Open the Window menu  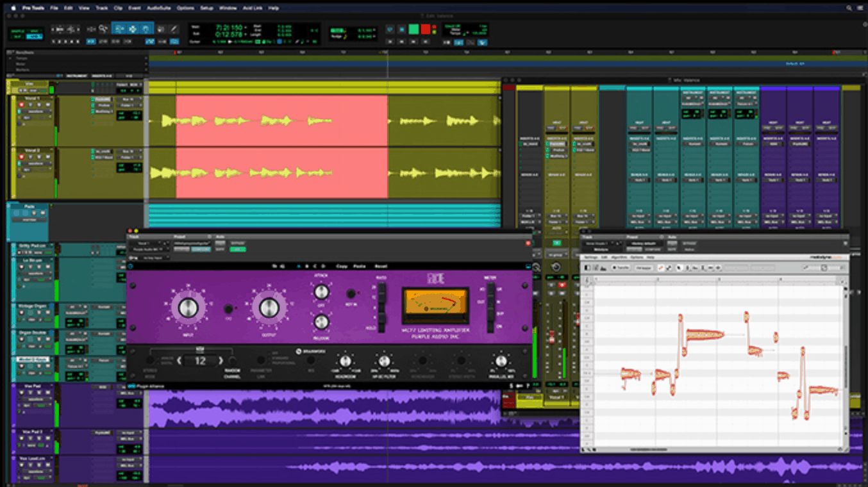coord(228,8)
